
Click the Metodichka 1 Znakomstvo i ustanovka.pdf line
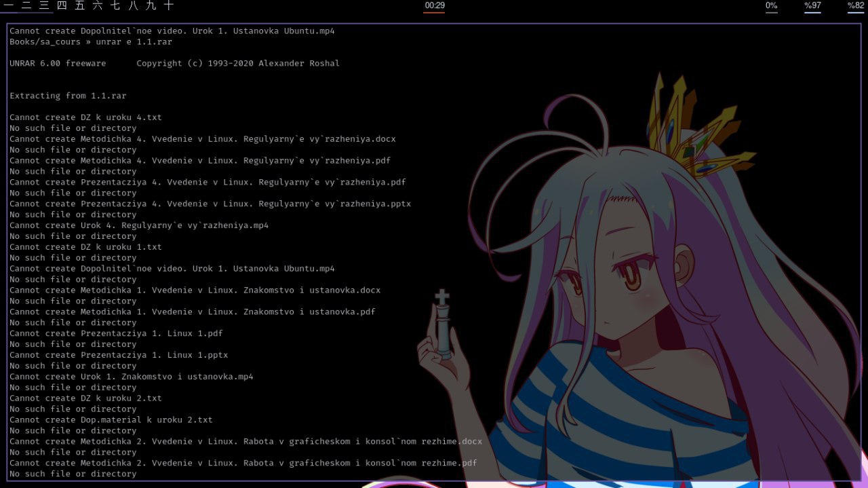click(x=193, y=312)
